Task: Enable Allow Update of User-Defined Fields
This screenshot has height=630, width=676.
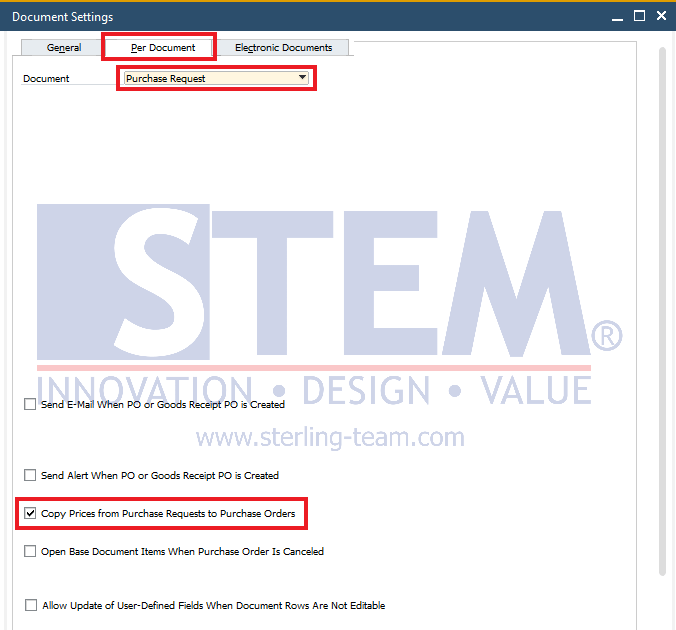Action: (x=31, y=605)
